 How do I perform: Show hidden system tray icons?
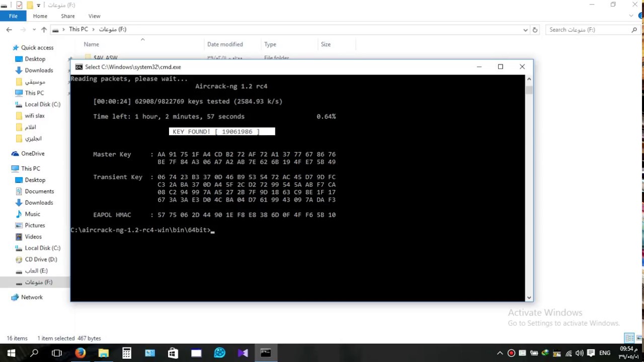(500, 353)
